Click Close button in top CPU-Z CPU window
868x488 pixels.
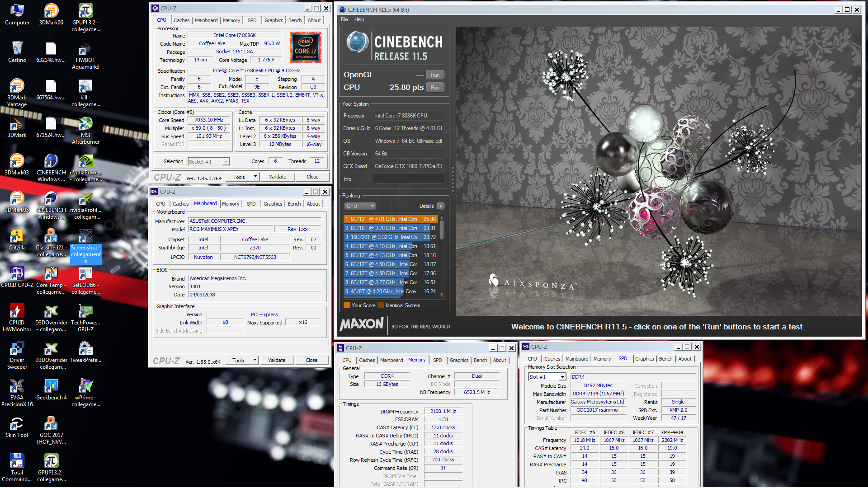(312, 177)
